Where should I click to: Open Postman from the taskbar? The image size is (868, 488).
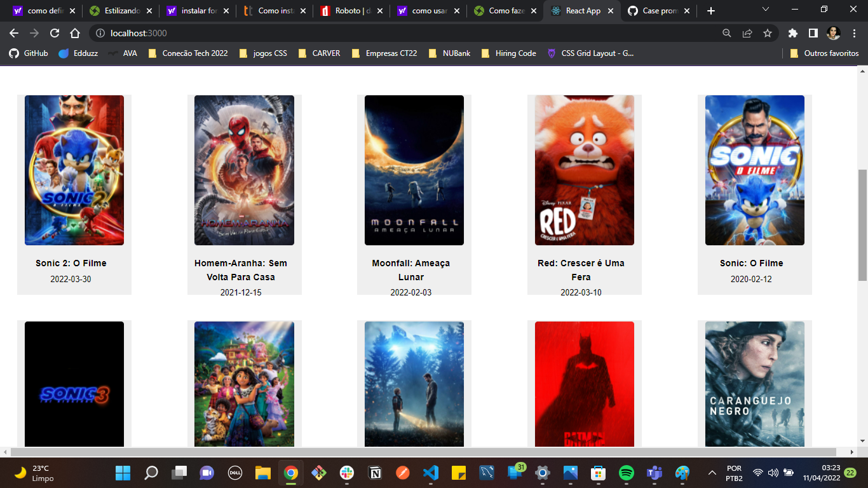(403, 473)
